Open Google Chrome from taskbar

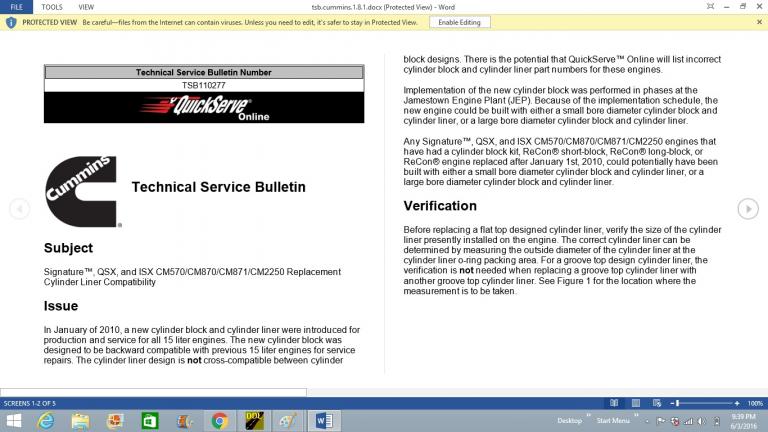[x=219, y=421]
